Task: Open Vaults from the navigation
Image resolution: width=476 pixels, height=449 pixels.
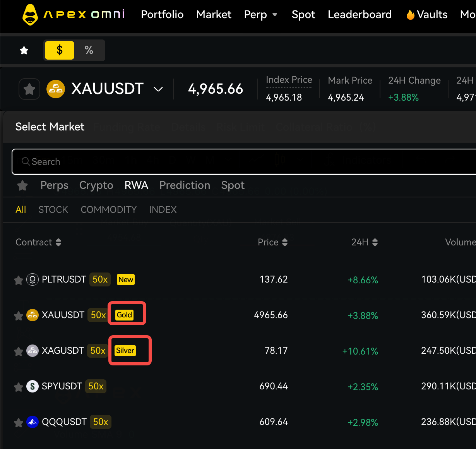Action: tap(427, 15)
